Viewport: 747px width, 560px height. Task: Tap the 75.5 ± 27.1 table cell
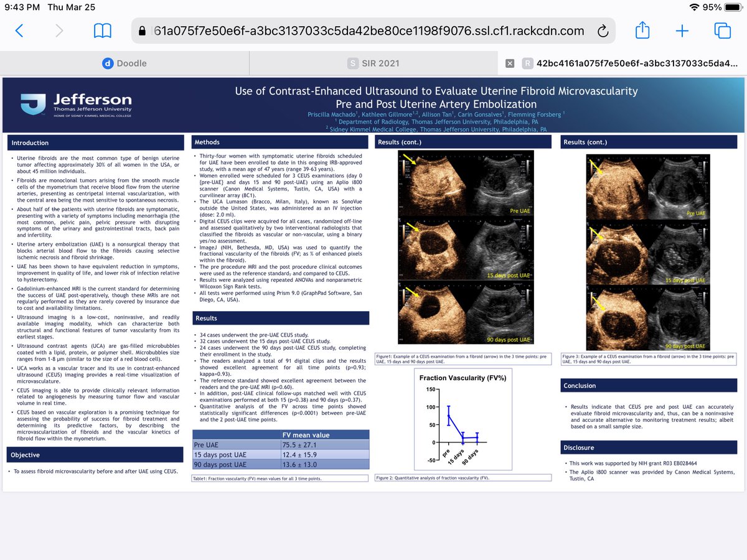point(325,445)
